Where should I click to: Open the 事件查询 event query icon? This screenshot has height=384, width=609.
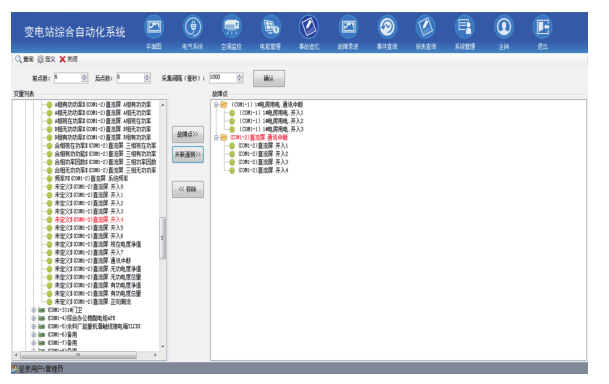point(387,27)
